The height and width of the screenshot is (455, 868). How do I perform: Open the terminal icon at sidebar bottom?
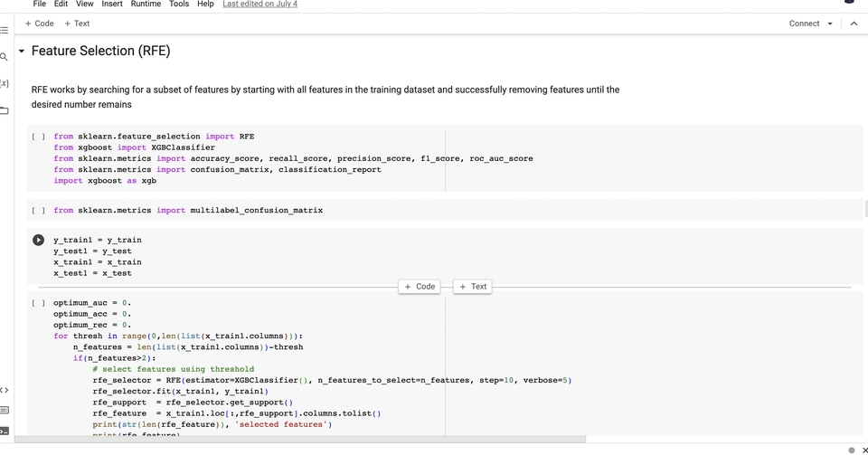4,431
